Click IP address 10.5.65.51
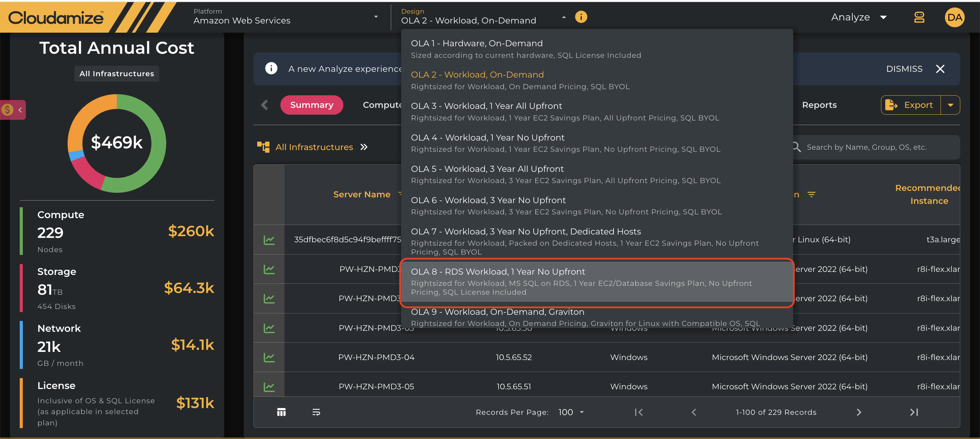This screenshot has height=439, width=980. [513, 387]
